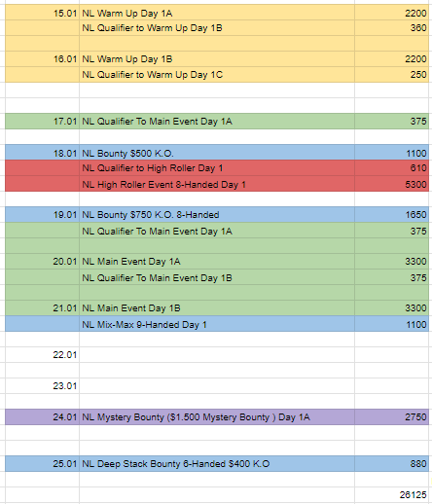Click the 1650 amount cell
This screenshot has width=432, height=504.
point(392,215)
